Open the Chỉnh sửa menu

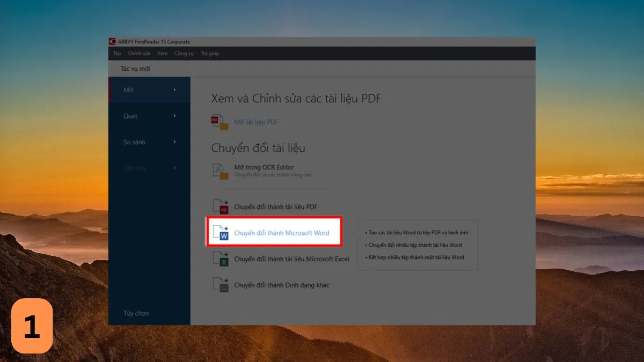point(139,54)
